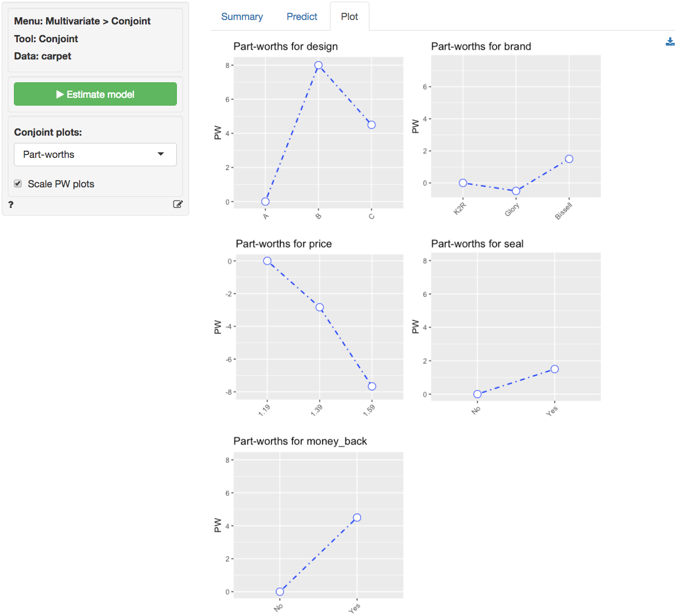The image size is (677, 616).
Task: Click the K2R point in brand plot
Action: tap(463, 183)
